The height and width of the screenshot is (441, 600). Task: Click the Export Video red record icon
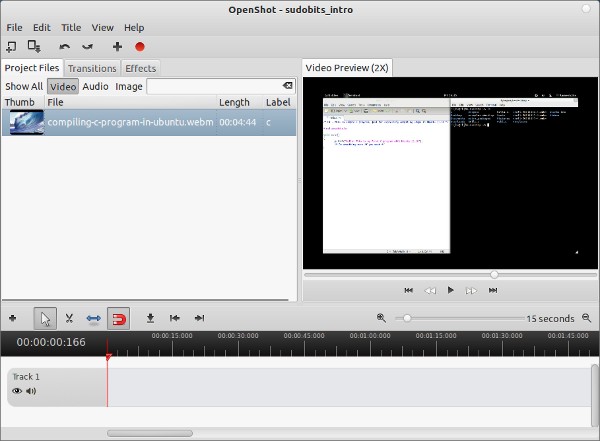click(x=140, y=46)
